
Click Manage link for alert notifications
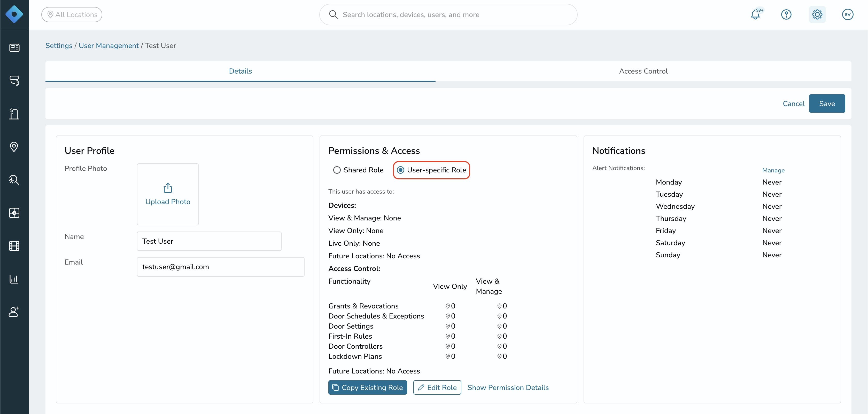(773, 170)
